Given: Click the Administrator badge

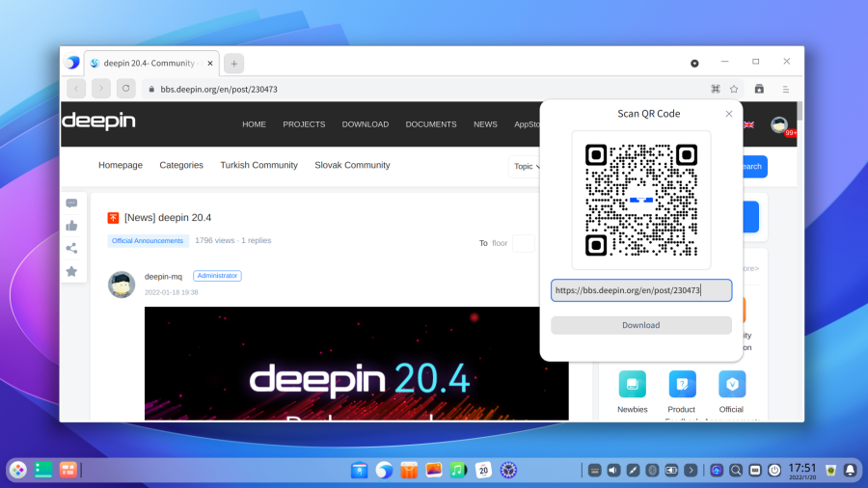Looking at the screenshot, I should 217,276.
